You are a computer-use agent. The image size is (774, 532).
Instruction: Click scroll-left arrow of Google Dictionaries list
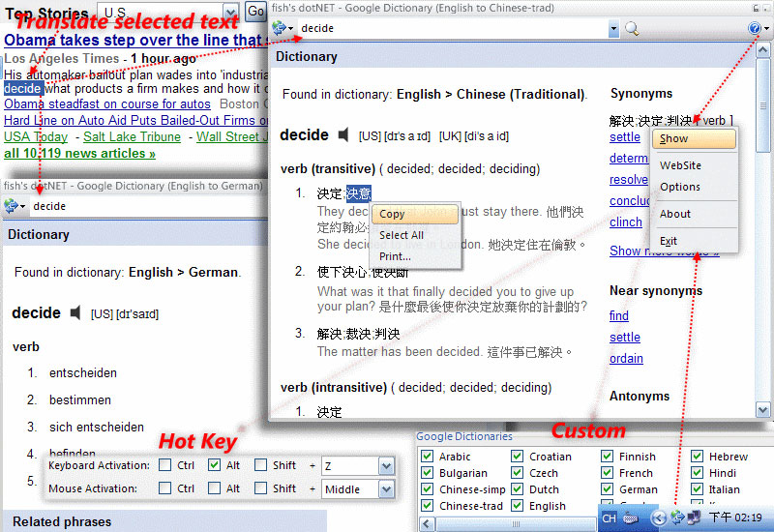click(428, 524)
